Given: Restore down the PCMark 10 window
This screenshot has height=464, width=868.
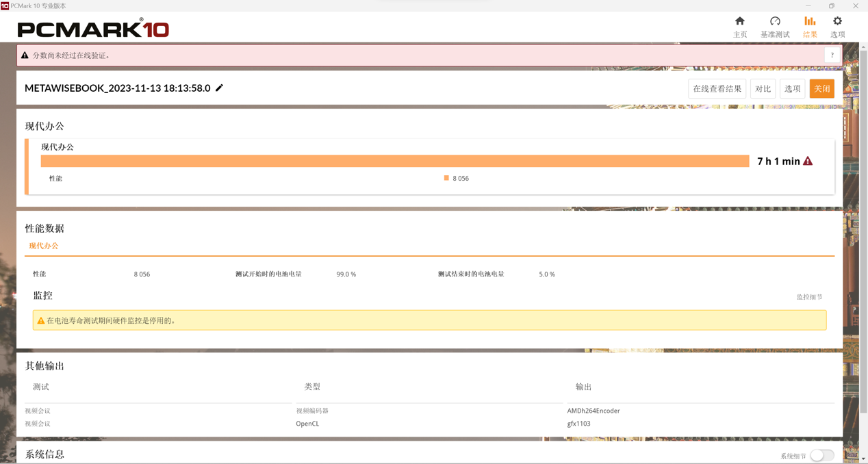Looking at the screenshot, I should 832,5.
